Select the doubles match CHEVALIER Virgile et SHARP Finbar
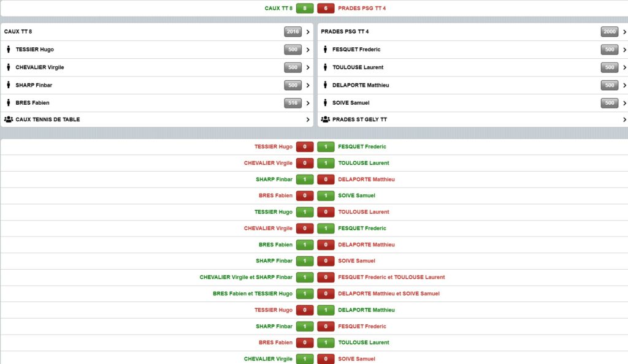Screen dimensions: 628x364 pyautogui.click(x=246, y=277)
